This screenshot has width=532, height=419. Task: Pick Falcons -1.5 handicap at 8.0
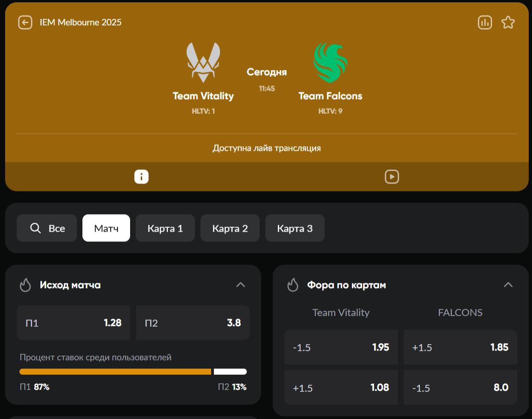pos(460,388)
